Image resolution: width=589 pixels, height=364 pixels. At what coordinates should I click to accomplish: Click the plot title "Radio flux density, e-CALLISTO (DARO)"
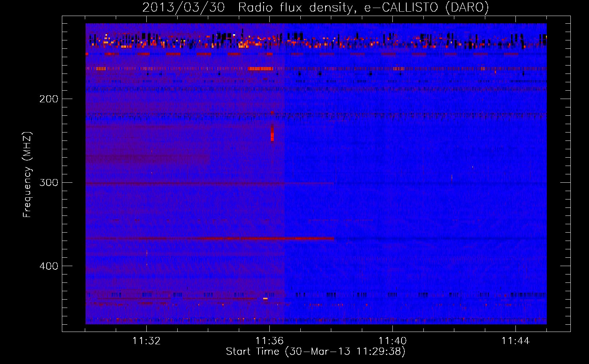[x=363, y=7]
